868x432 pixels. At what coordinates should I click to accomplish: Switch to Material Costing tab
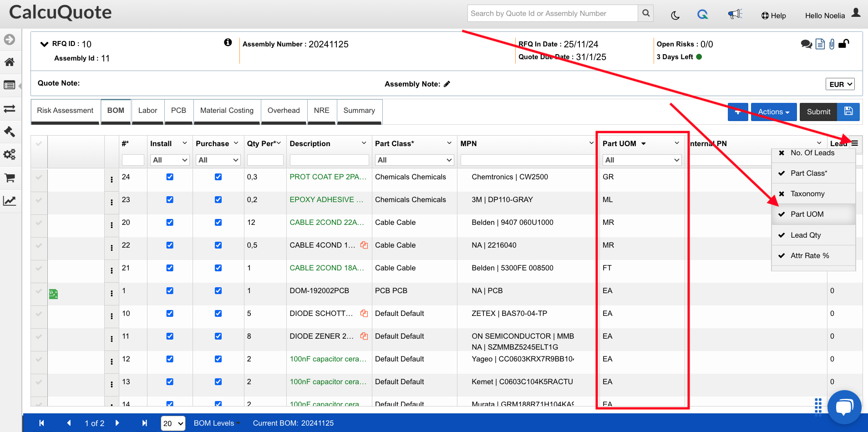(x=227, y=111)
